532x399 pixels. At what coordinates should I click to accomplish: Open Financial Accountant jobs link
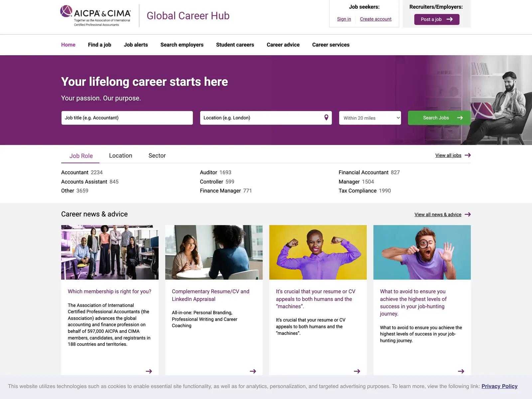(363, 172)
